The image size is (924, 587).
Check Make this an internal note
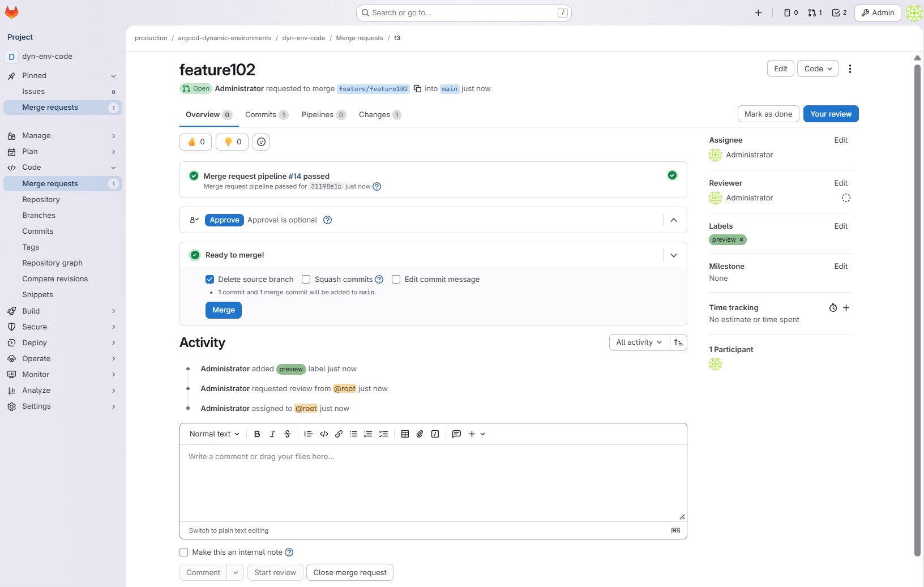coord(184,552)
